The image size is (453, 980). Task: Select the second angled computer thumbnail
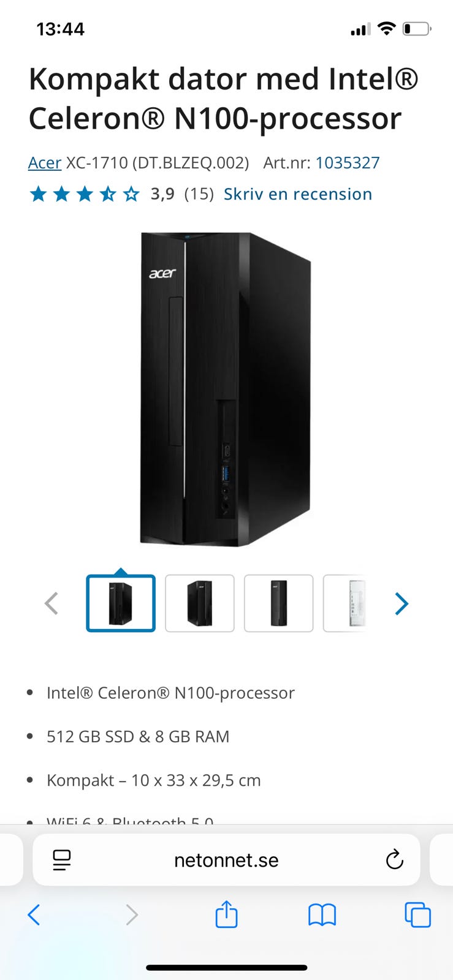click(x=200, y=603)
